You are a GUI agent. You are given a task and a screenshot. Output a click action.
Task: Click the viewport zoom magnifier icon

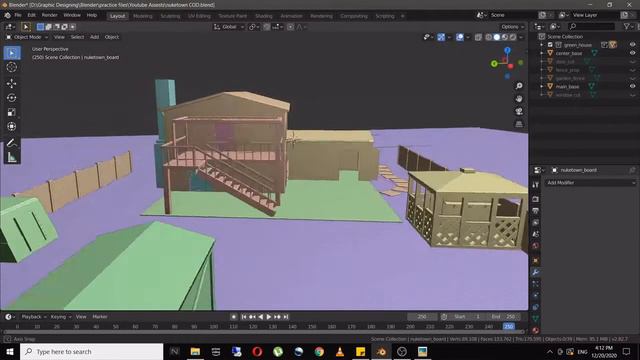[519, 86]
